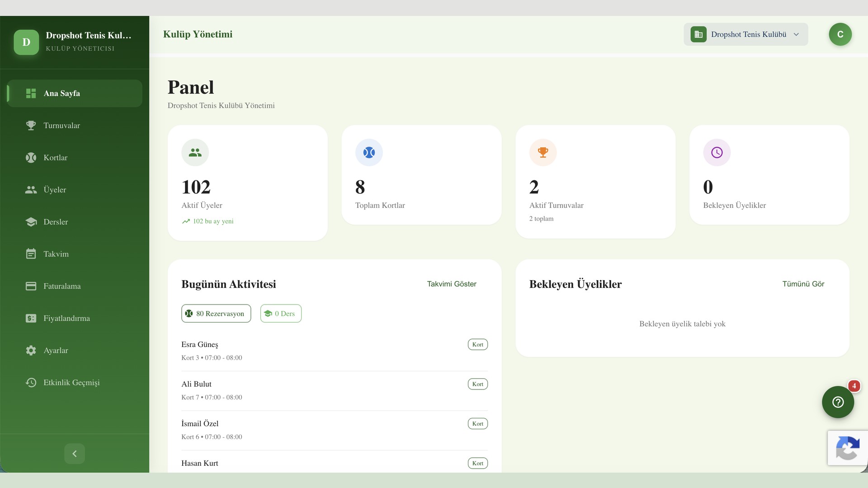Screen dimensions: 868x488
Task: Toggle the 0 Ders filter chip
Action: [281, 314]
